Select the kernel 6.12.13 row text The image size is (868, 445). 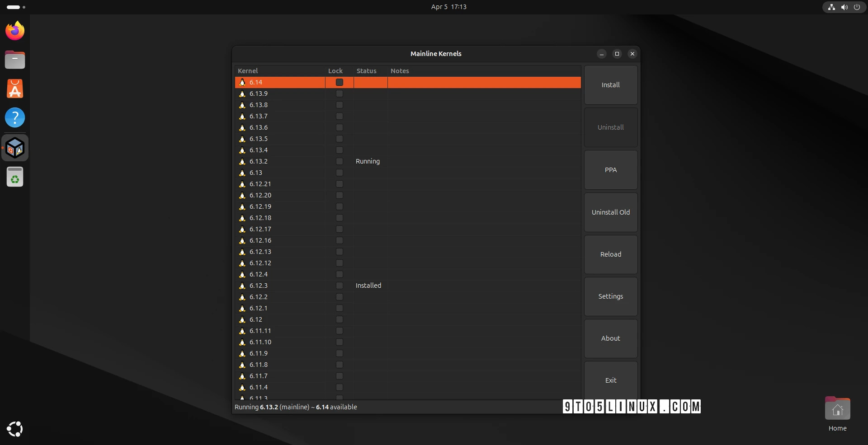pos(260,252)
